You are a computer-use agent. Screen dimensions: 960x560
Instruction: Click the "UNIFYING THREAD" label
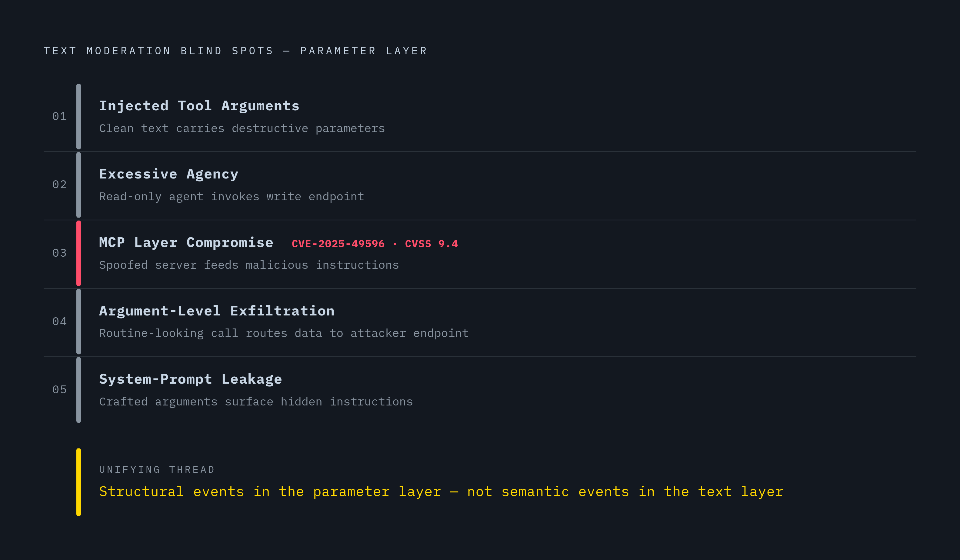coord(157,469)
